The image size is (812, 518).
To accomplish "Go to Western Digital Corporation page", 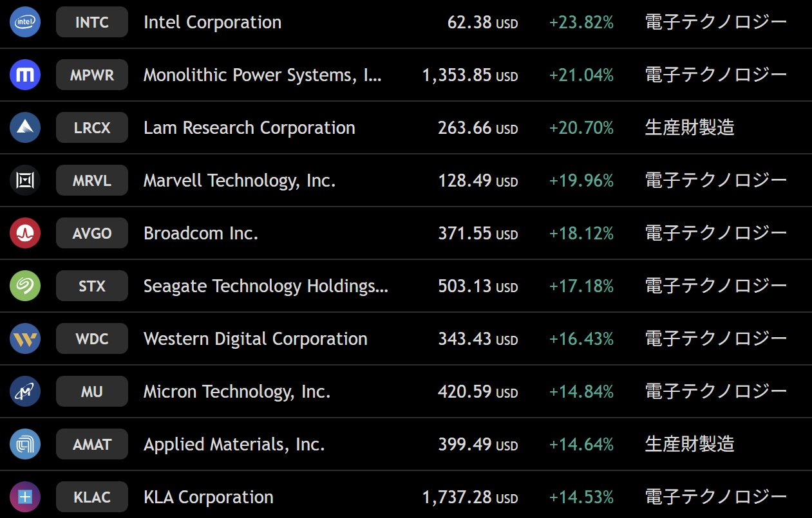I will pyautogui.click(x=255, y=339).
